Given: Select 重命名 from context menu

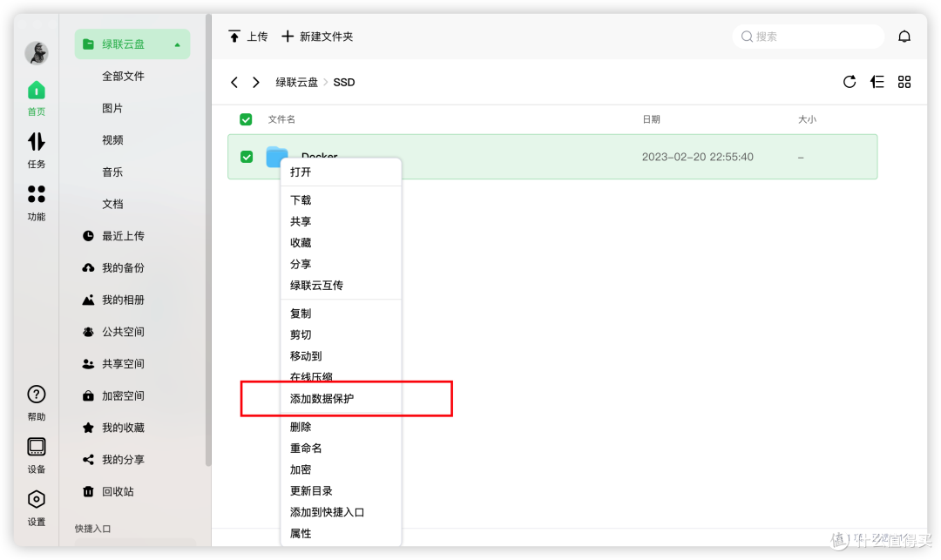Looking at the screenshot, I should click(341, 448).
